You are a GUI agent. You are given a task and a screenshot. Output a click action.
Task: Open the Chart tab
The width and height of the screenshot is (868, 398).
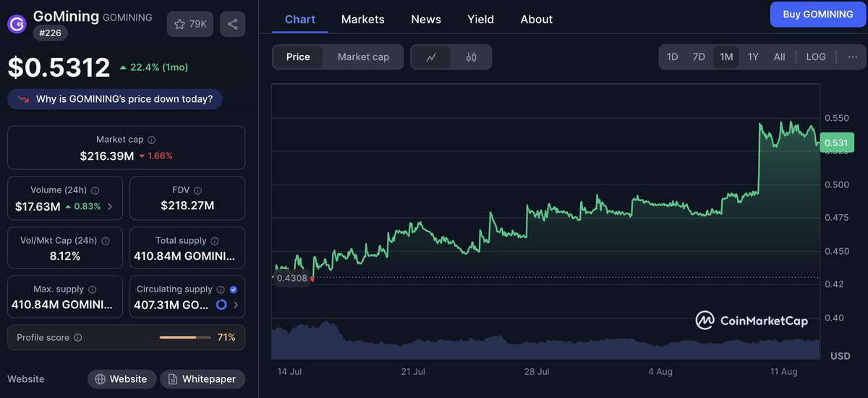[x=300, y=20]
